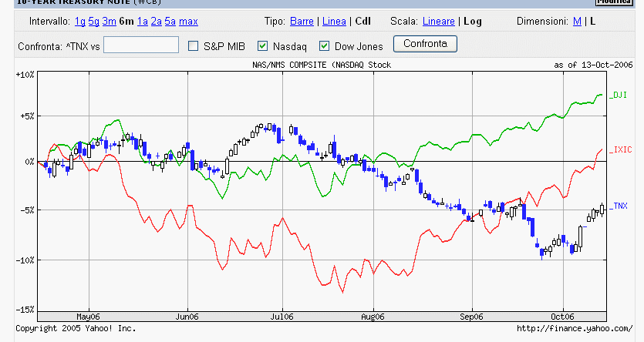The image size is (644, 342).
Task: Uncheck the Nasdaq checkbox
Action: [262, 45]
